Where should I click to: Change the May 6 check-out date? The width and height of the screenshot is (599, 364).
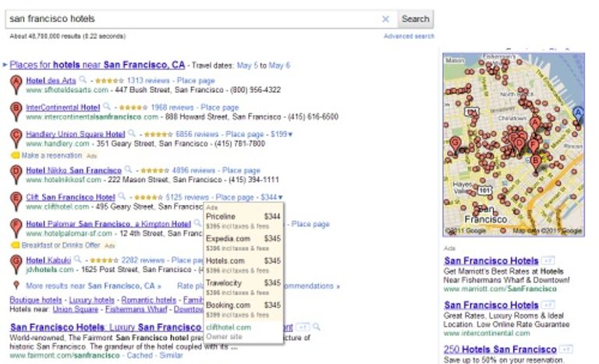click(279, 65)
